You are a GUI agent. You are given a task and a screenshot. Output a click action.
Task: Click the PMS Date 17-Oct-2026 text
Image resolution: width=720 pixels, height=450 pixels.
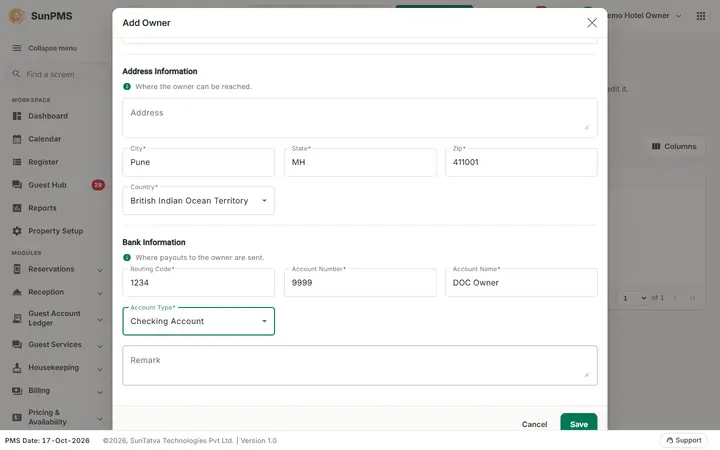[x=47, y=440]
